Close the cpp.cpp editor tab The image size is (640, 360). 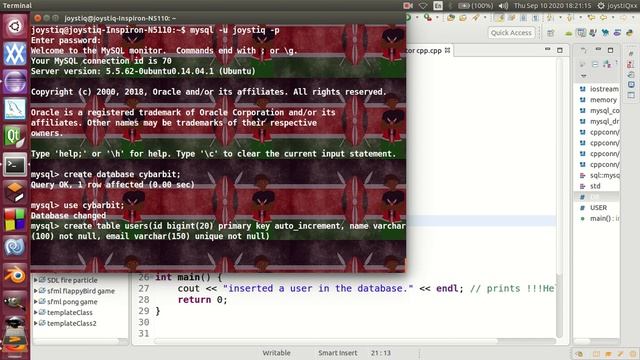(447, 50)
